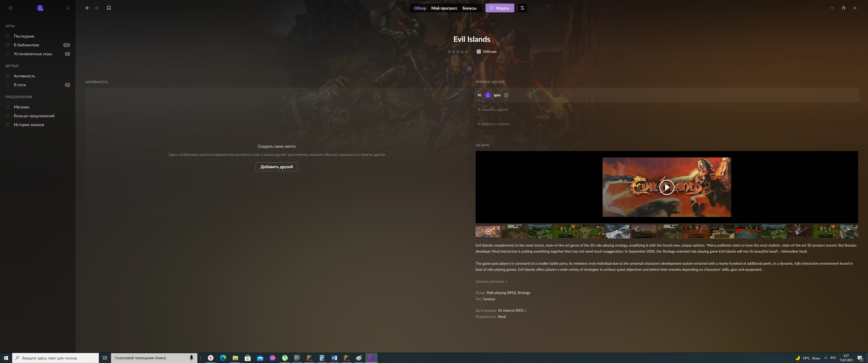
Task: Expand the hidden system tray icons chevron
Action: (826, 358)
